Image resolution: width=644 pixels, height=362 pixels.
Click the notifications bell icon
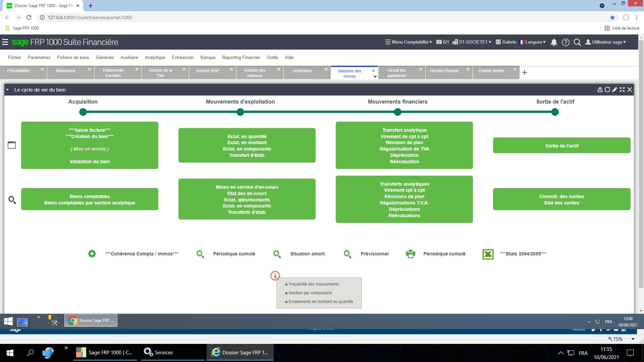point(554,42)
